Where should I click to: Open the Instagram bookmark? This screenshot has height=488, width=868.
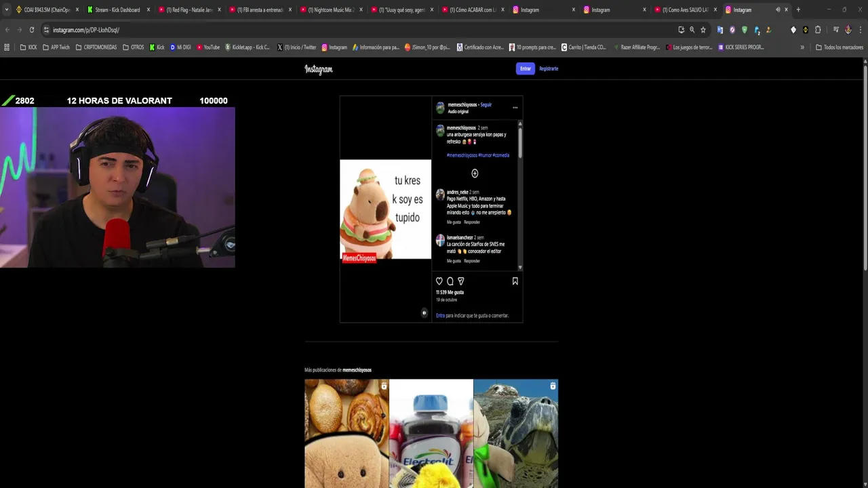coord(334,47)
